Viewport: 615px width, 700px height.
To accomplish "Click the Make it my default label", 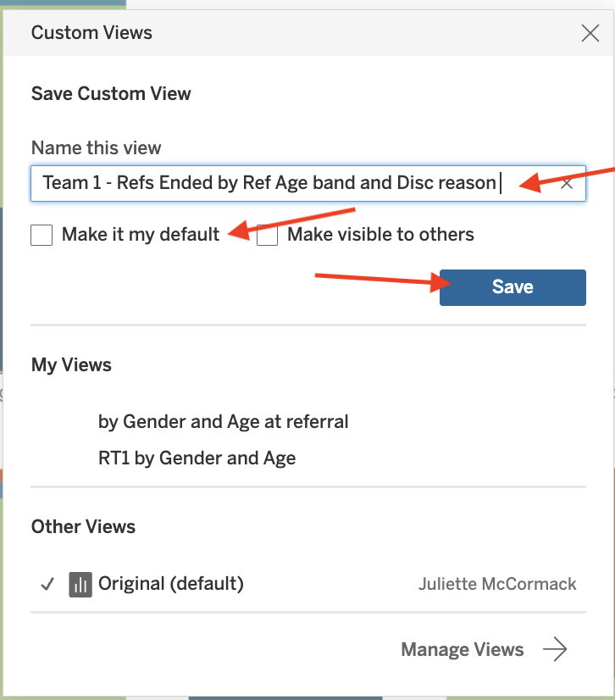I will [x=141, y=235].
